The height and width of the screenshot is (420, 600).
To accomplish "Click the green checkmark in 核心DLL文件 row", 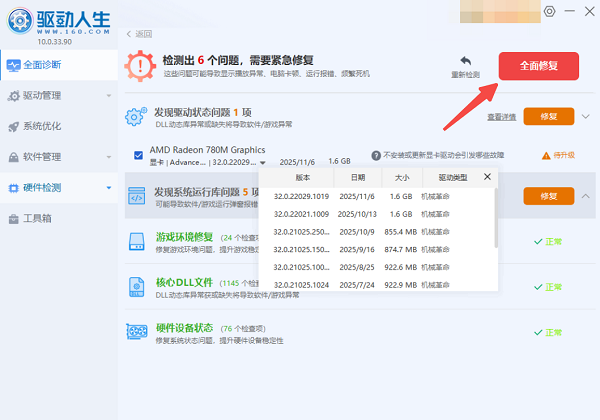I will point(538,287).
